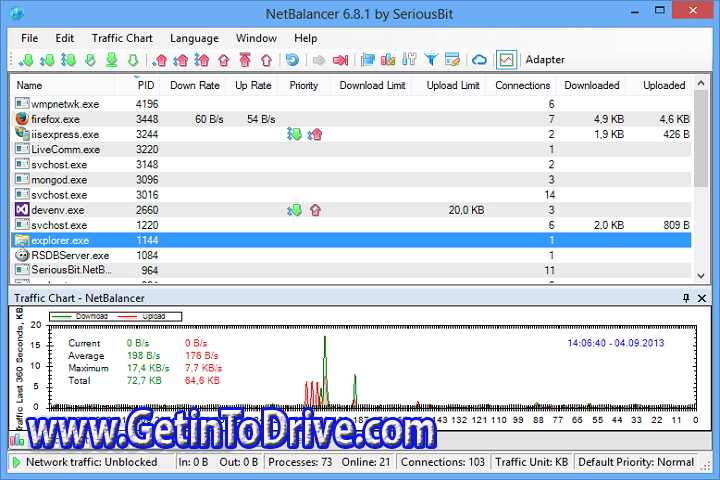Click the gray right arrow toolbar icon
Image resolution: width=720 pixels, height=480 pixels.
[x=319, y=60]
